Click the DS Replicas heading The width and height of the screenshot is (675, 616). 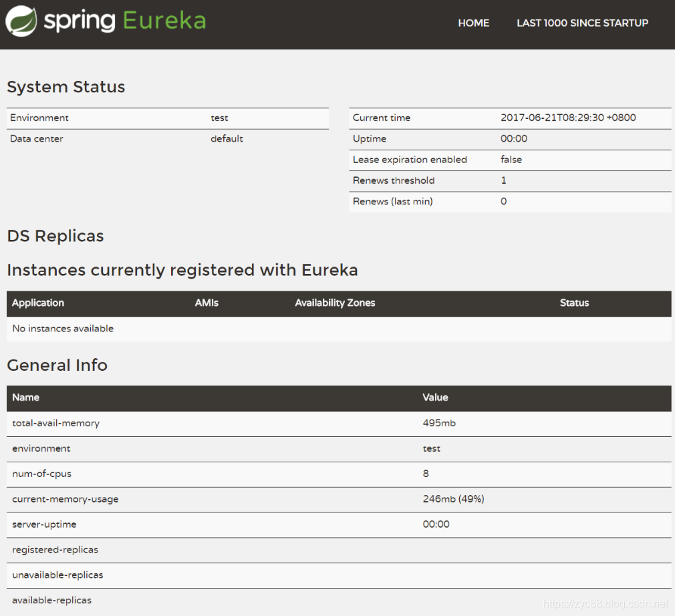click(55, 236)
